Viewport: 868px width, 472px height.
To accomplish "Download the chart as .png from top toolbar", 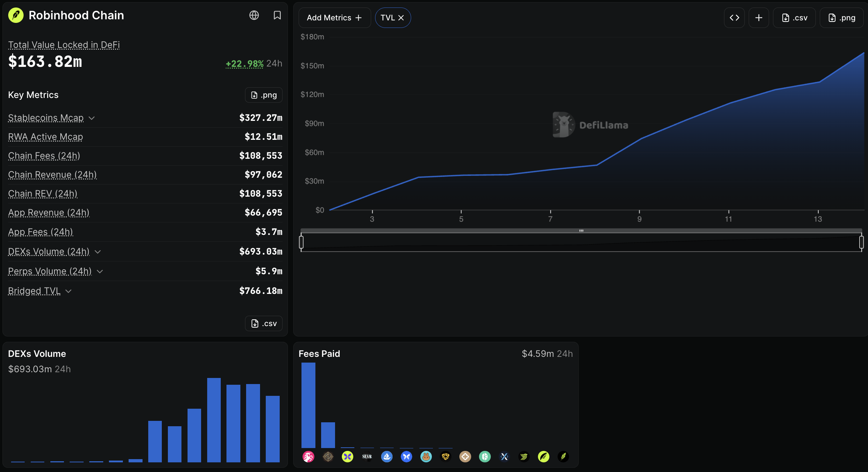I will [x=842, y=18].
